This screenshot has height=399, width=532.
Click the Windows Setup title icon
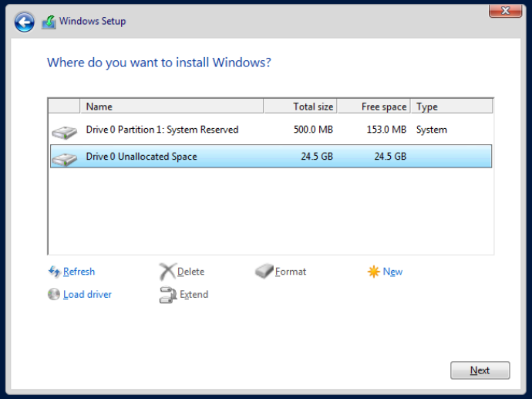49,22
